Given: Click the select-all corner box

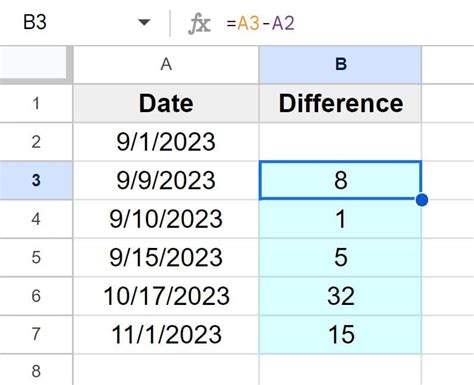Looking at the screenshot, I should [x=36, y=64].
